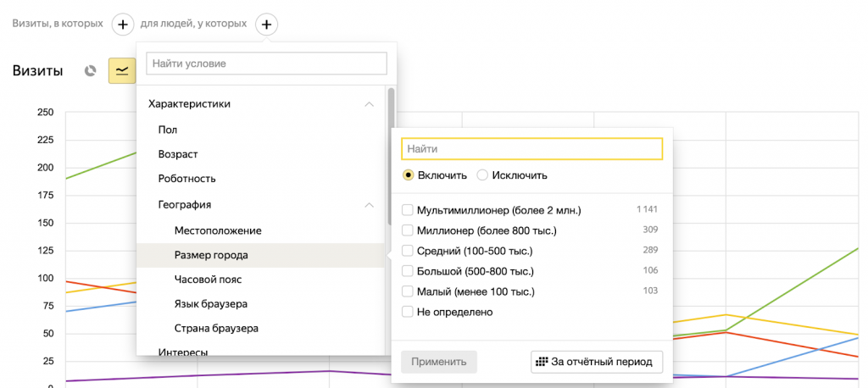Click the count value 289

pyautogui.click(x=650, y=250)
